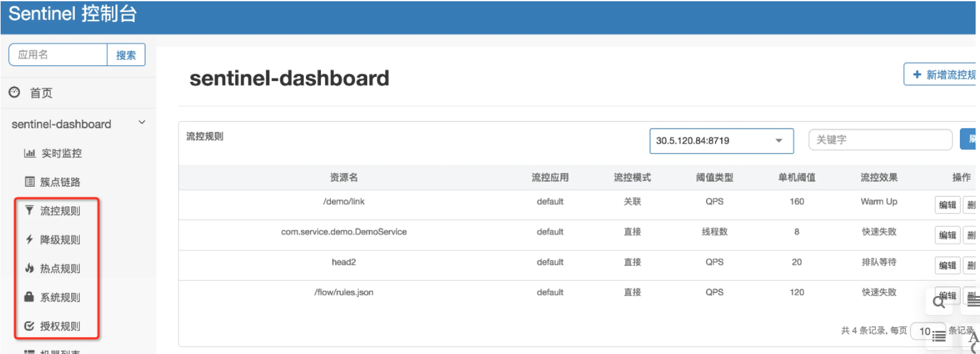The image size is (980, 354).
Task: Click resource name head2
Action: 344,262
